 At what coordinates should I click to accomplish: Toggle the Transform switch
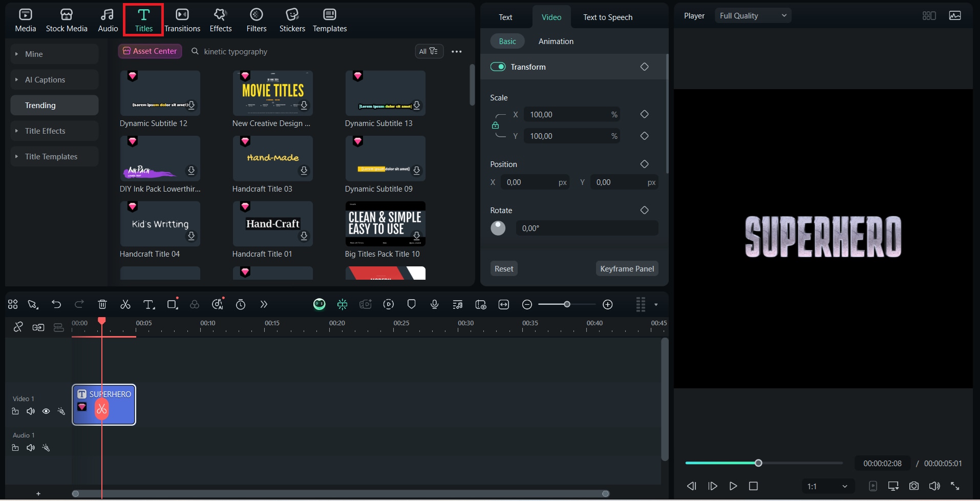tap(498, 67)
